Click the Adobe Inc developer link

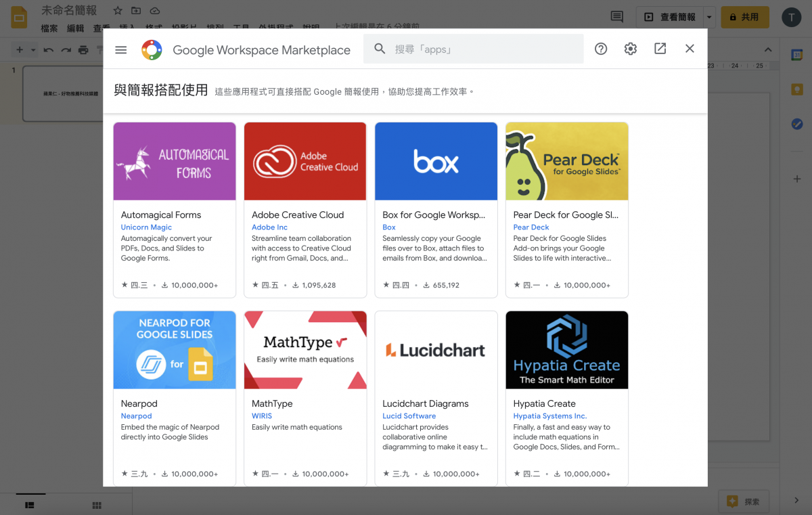tap(269, 227)
